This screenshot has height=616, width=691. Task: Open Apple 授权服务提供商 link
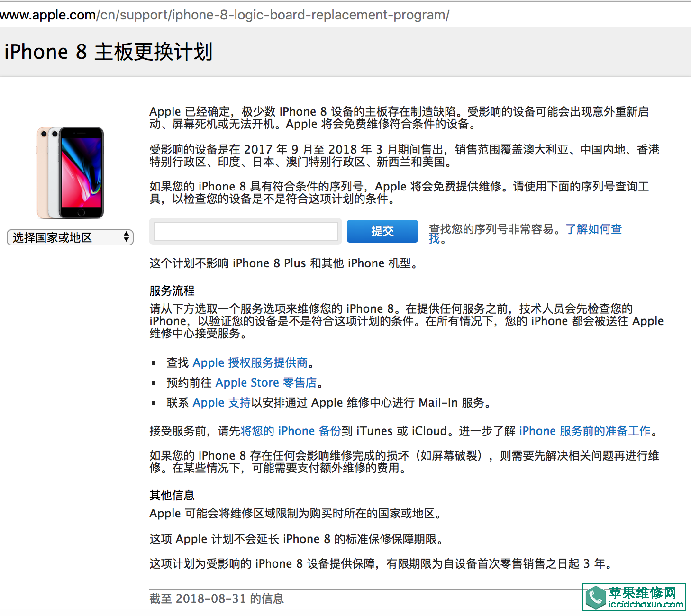[x=250, y=363]
